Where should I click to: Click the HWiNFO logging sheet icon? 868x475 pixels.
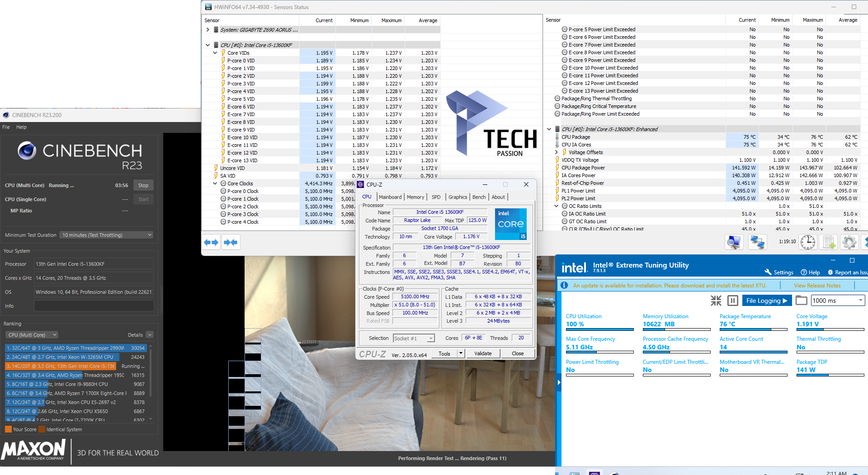click(829, 242)
